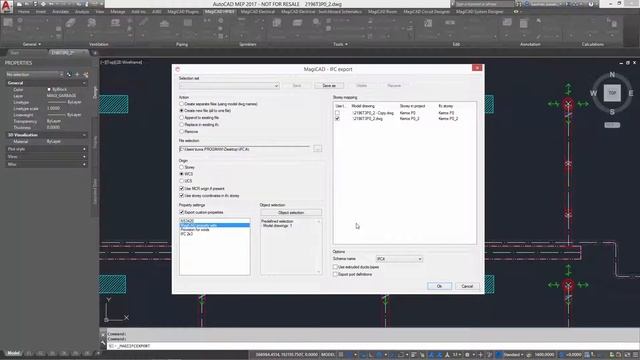Click the W compass direction on ViewCube
This screenshot has height=360, width=640.
pos(593,93)
